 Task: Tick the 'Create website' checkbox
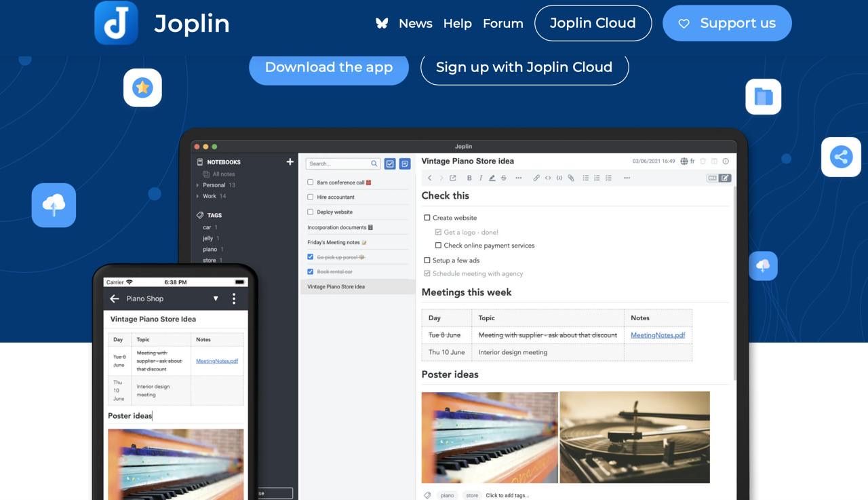[427, 218]
